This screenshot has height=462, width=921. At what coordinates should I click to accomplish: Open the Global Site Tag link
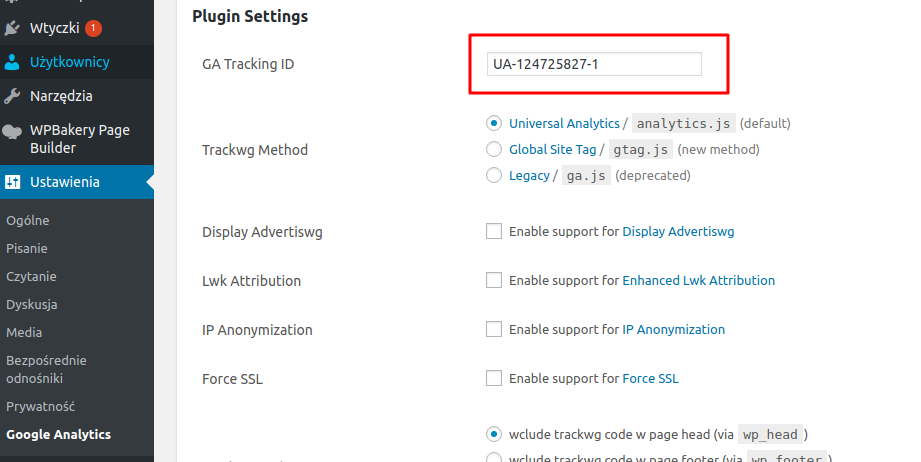[552, 149]
